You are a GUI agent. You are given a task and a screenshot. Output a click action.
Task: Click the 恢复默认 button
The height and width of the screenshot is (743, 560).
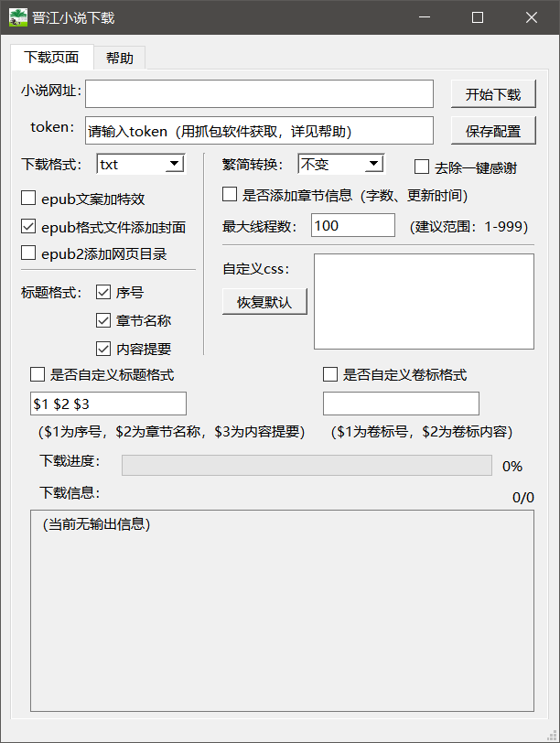264,301
